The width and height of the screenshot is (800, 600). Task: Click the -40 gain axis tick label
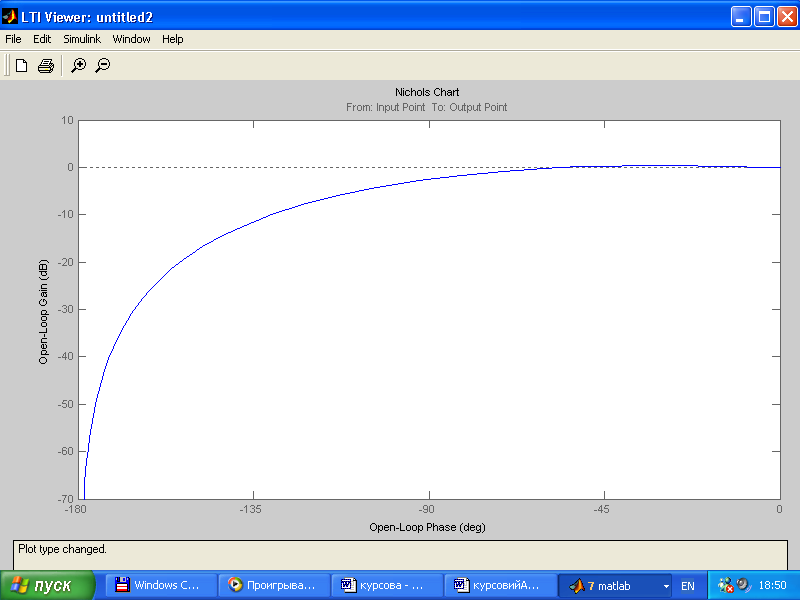65,357
